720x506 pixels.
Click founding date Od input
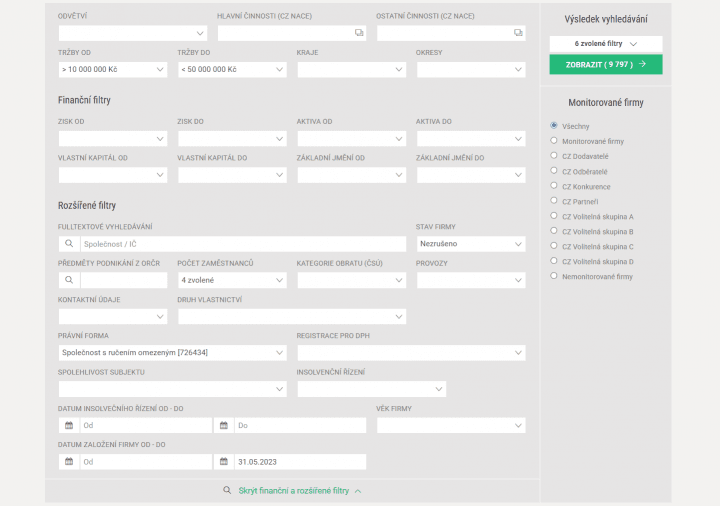[x=146, y=461]
